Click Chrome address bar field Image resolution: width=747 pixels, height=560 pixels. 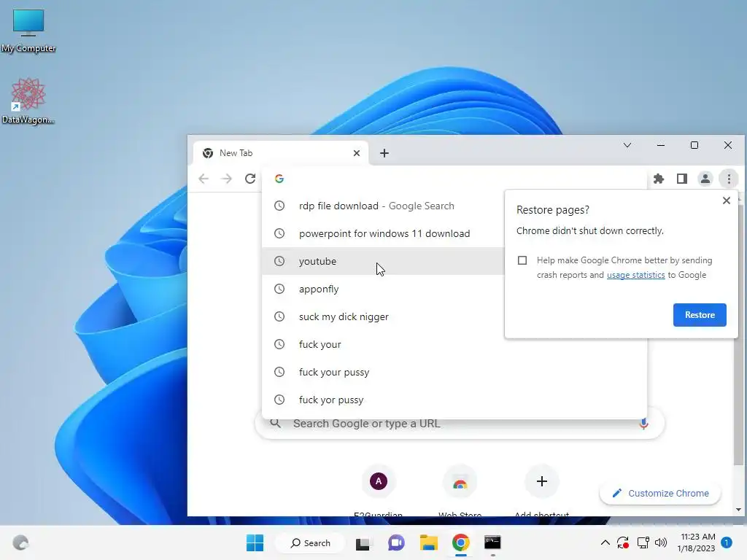pyautogui.click(x=454, y=179)
